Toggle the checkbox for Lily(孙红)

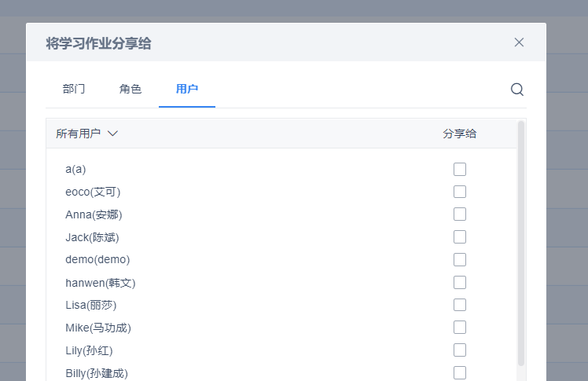pos(460,350)
